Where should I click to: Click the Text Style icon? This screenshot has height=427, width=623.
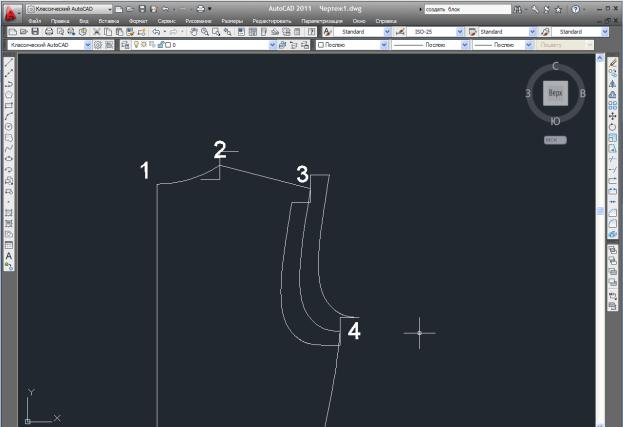(327, 32)
